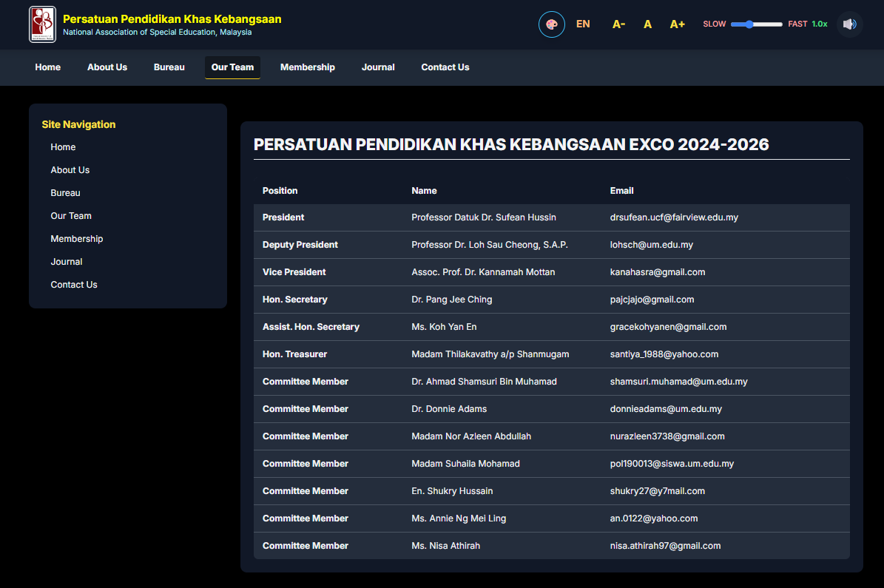
Task: Open Bureau in the top menu bar
Action: [169, 67]
